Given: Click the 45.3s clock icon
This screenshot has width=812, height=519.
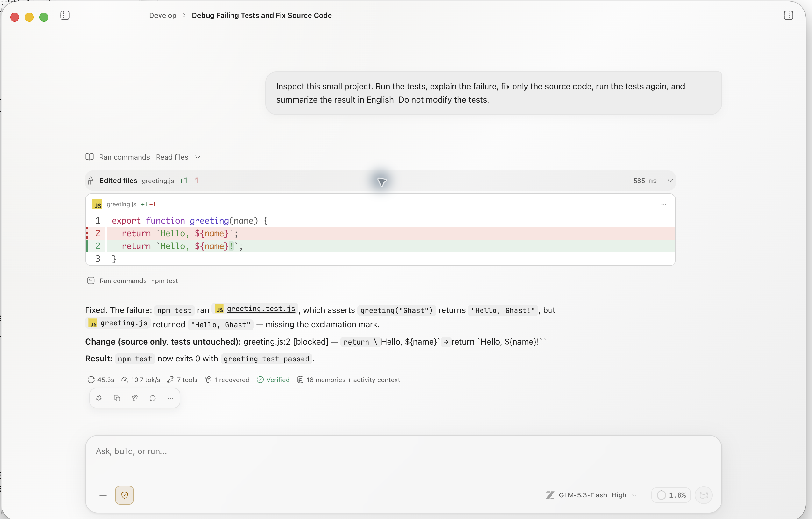Looking at the screenshot, I should (x=91, y=380).
